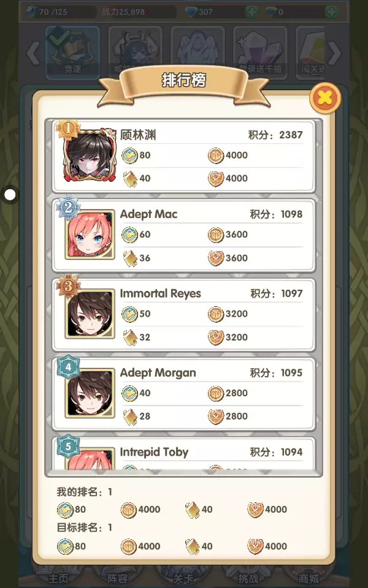Click the add diamonds plus button

point(251,12)
